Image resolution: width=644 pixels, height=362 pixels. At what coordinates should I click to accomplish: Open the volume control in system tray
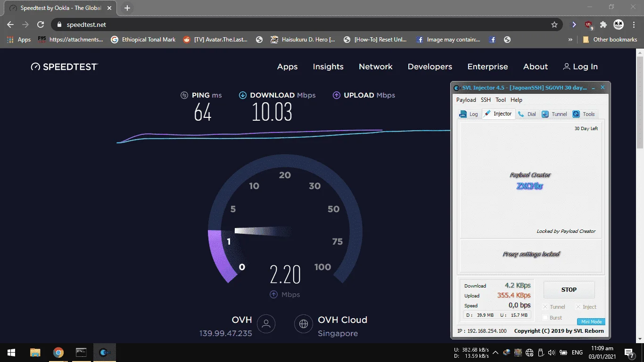click(x=552, y=353)
